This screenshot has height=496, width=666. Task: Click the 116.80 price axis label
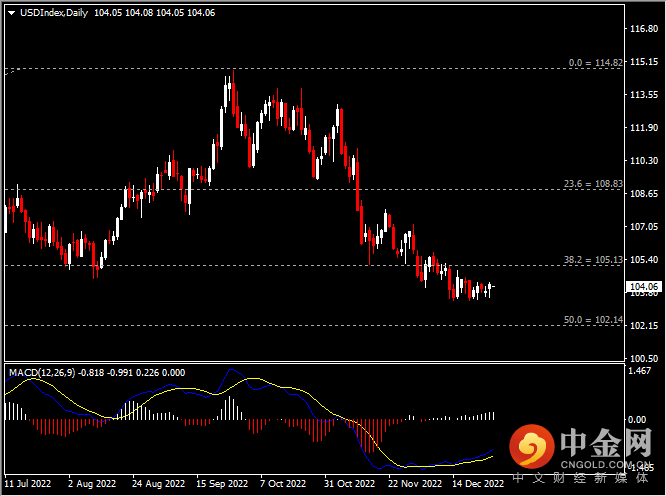(642, 28)
